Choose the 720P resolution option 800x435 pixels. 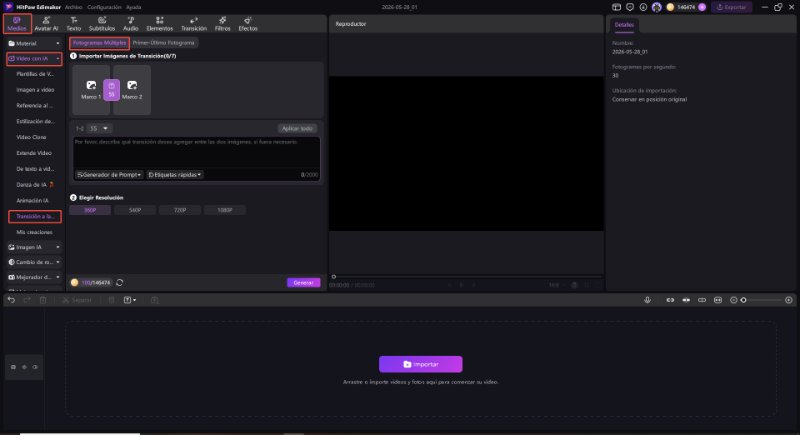180,210
